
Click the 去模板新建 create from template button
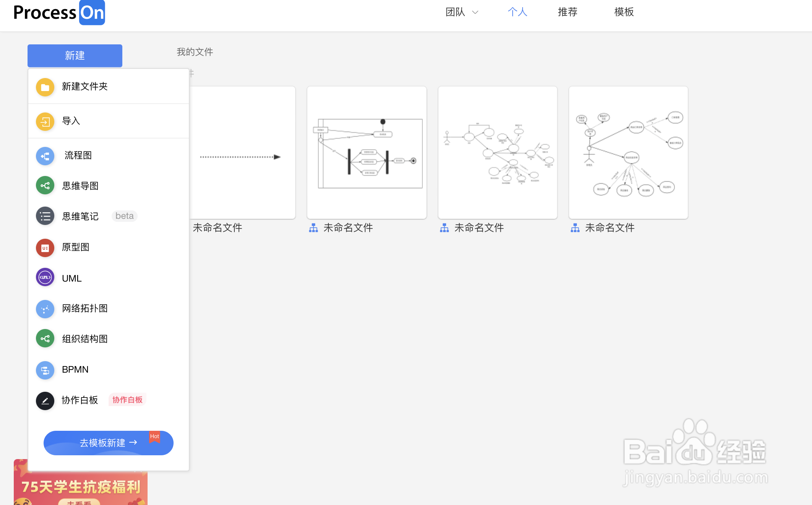click(x=109, y=443)
